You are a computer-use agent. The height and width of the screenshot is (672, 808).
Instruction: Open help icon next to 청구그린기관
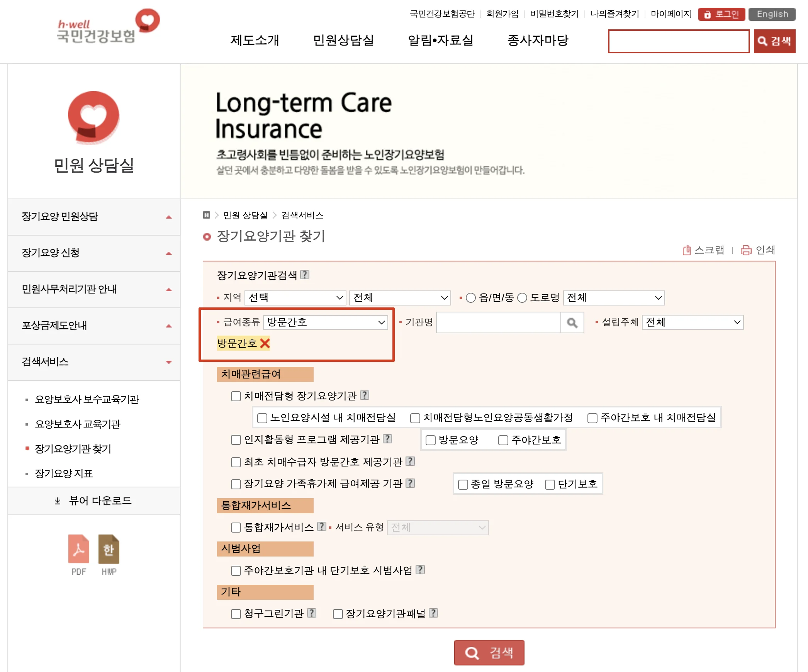click(x=312, y=613)
